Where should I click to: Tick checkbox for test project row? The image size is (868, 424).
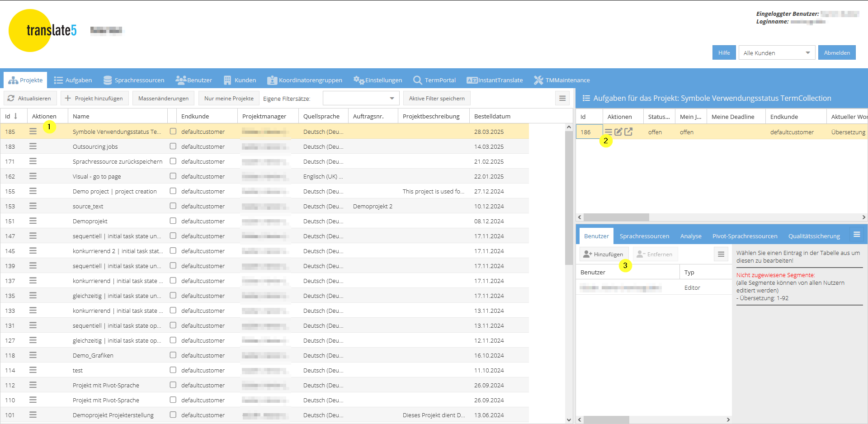pyautogui.click(x=173, y=370)
